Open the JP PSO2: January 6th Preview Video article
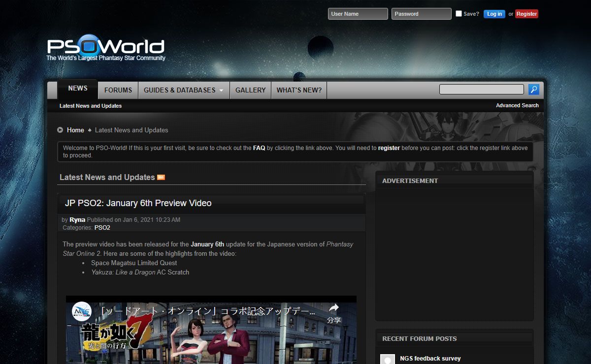The height and width of the screenshot is (364, 591). click(138, 203)
